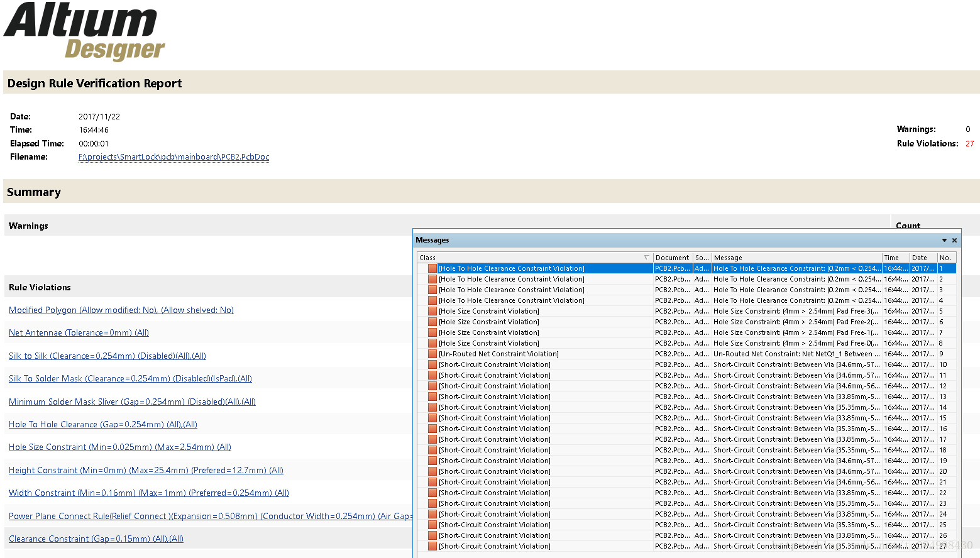Click violation icon of message No. 3
The height and width of the screenshot is (558, 980).
point(432,290)
